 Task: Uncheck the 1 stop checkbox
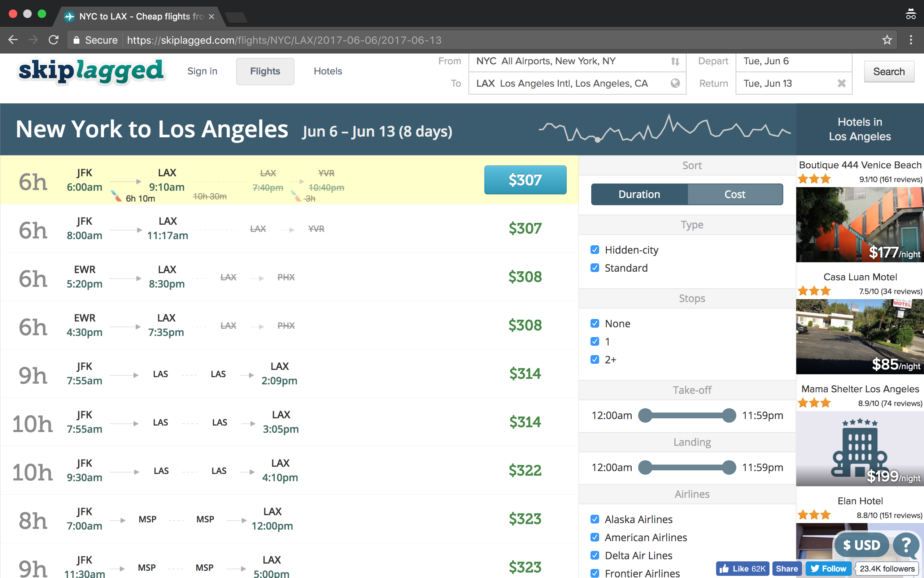594,341
